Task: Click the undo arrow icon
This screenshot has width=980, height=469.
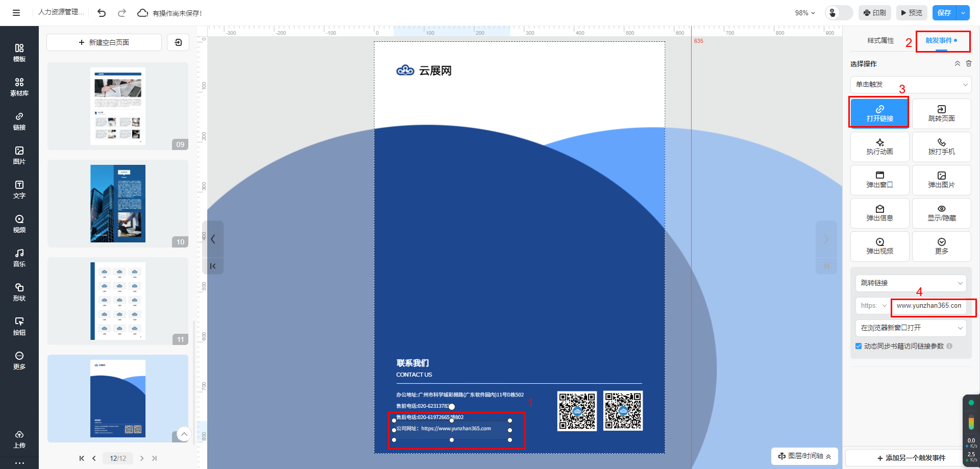Action: pos(102,13)
